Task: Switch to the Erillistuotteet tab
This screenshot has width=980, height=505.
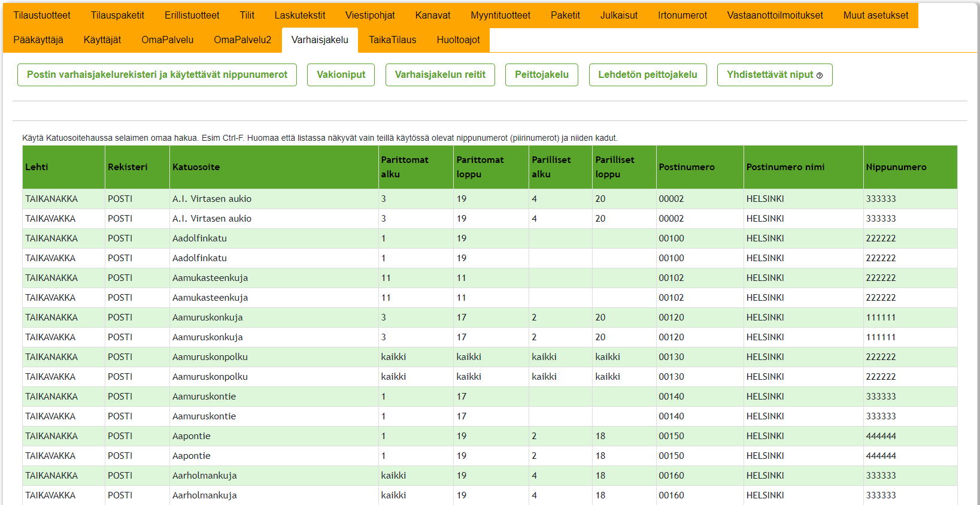Action: click(192, 15)
